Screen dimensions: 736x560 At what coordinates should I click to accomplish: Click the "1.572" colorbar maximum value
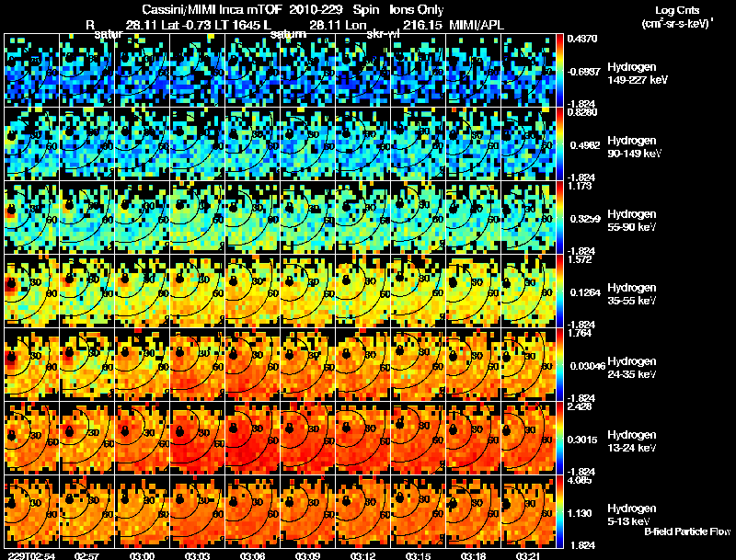click(x=580, y=259)
